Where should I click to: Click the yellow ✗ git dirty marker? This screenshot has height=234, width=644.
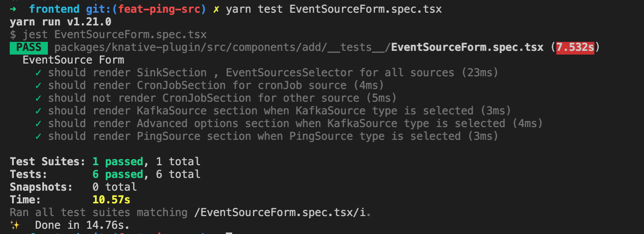click(x=216, y=9)
